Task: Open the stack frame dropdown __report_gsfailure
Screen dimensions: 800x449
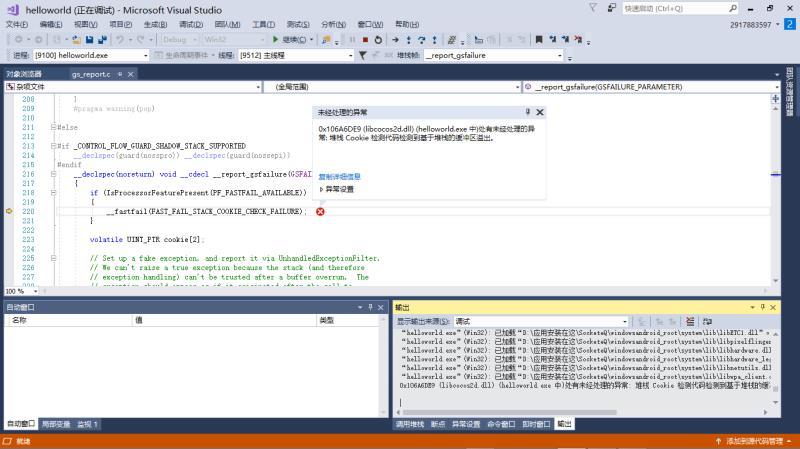Action: coord(493,55)
